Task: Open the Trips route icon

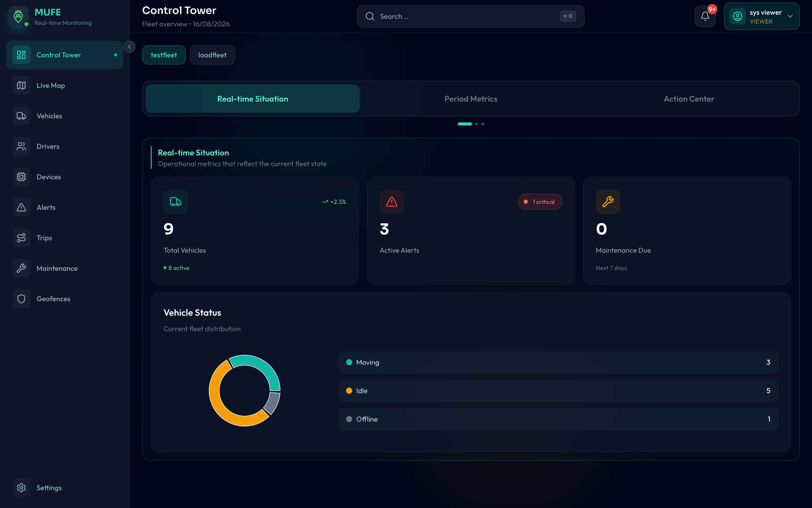Action: tap(21, 238)
